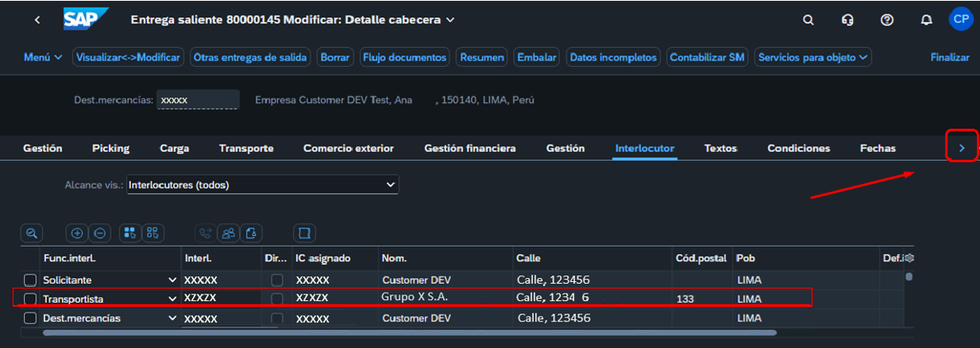Click the select all rows icon
This screenshot has height=348, width=980.
(130, 233)
